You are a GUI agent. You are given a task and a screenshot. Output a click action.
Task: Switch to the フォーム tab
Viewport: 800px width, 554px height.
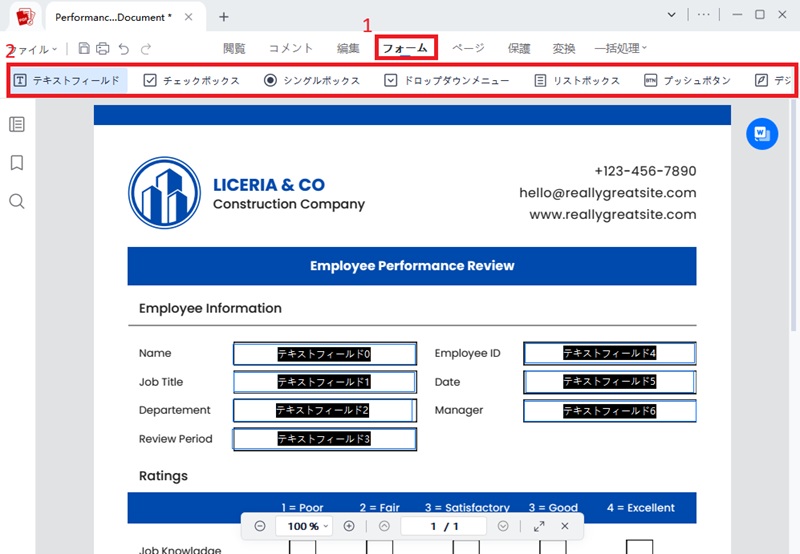[x=406, y=48]
